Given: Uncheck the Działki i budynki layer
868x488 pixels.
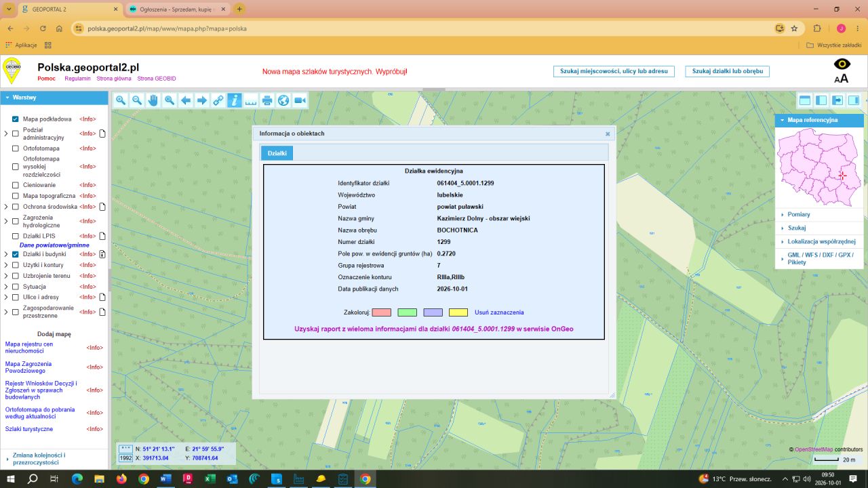Looking at the screenshot, I should pyautogui.click(x=16, y=254).
